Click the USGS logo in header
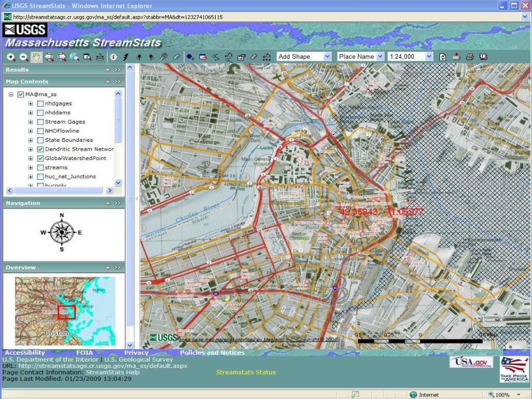 [25, 30]
